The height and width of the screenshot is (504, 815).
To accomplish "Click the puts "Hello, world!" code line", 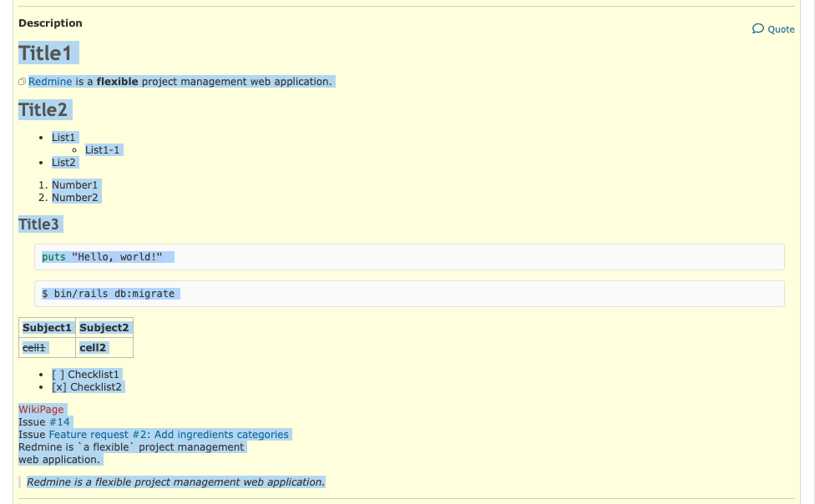I will click(x=102, y=257).
